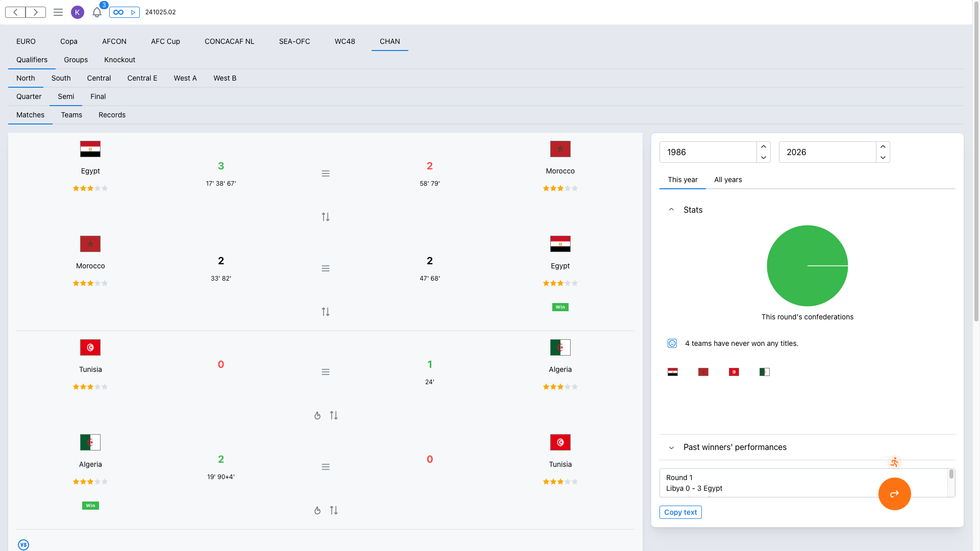The height and width of the screenshot is (551, 980).
Task: Click the green confederations pie chart
Action: [x=807, y=266]
